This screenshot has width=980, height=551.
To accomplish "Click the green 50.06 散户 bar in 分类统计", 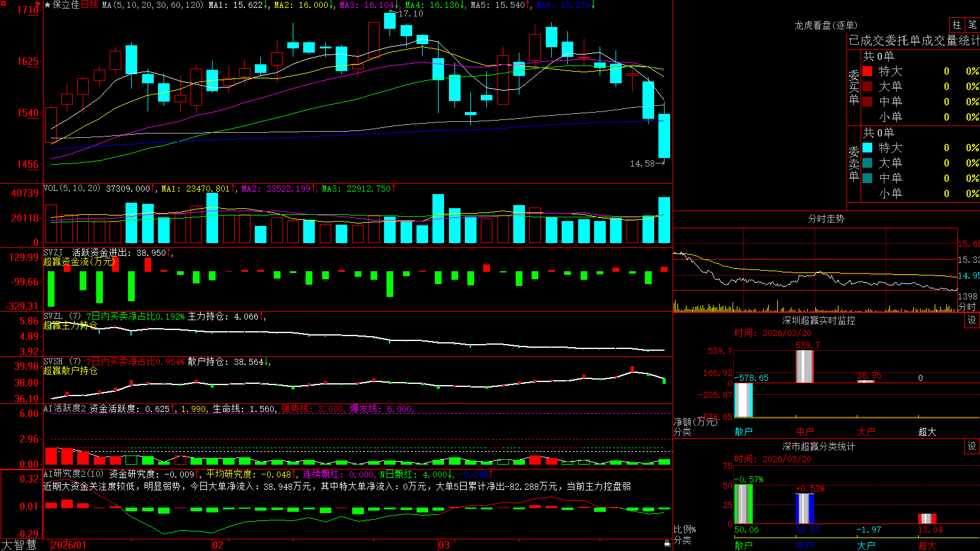I will point(743,504).
